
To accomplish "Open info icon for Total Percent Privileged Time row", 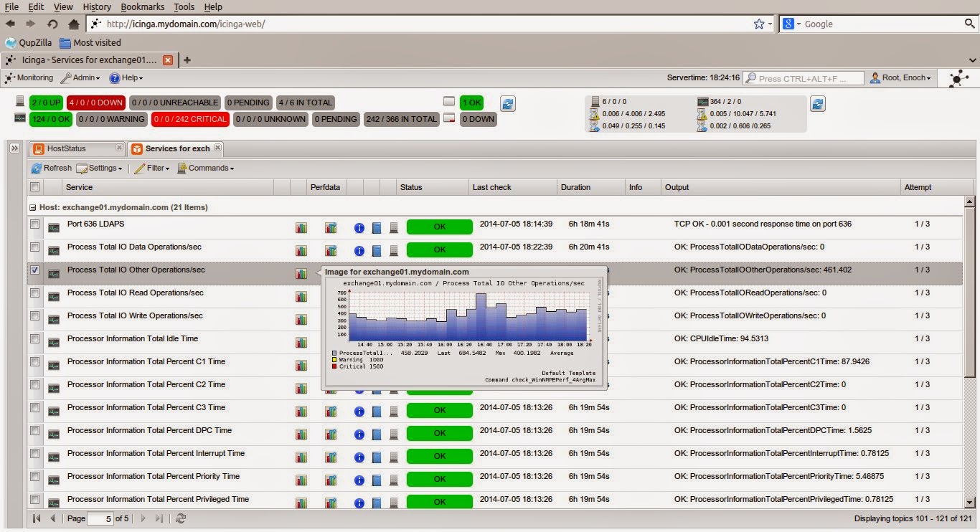I will 359,503.
